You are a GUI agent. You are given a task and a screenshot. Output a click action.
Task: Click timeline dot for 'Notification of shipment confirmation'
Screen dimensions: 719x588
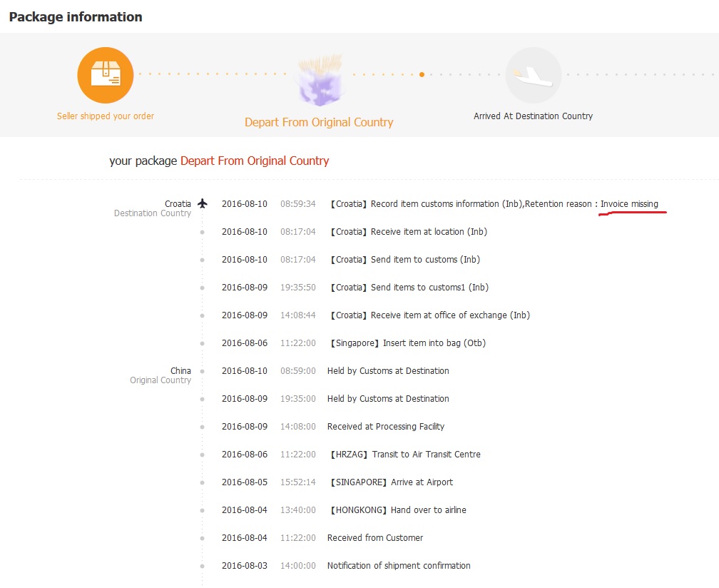tap(203, 566)
